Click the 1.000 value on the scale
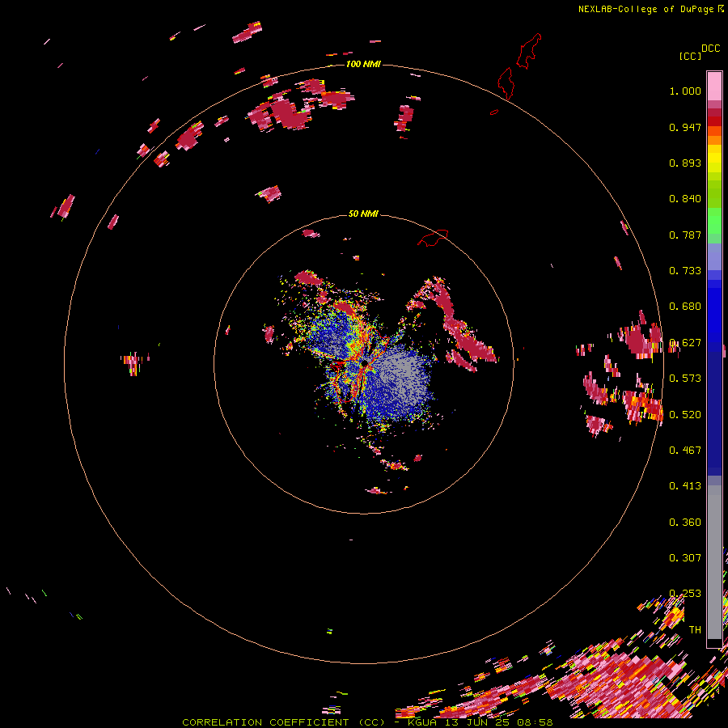Screen dimensions: 728x728 pos(685,91)
